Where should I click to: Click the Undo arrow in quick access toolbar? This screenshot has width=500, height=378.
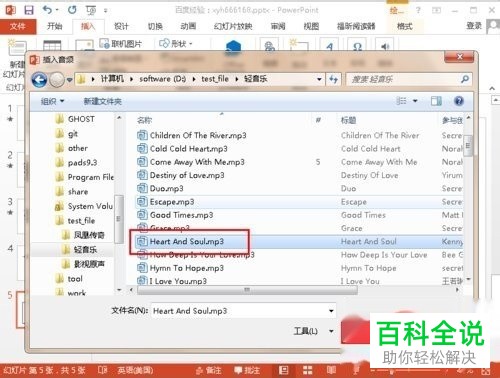tap(47, 10)
